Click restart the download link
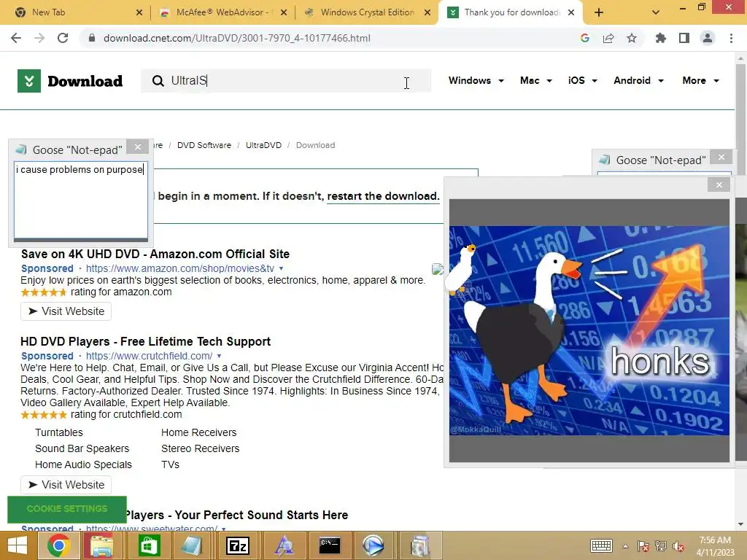The height and width of the screenshot is (560, 747). [x=383, y=196]
